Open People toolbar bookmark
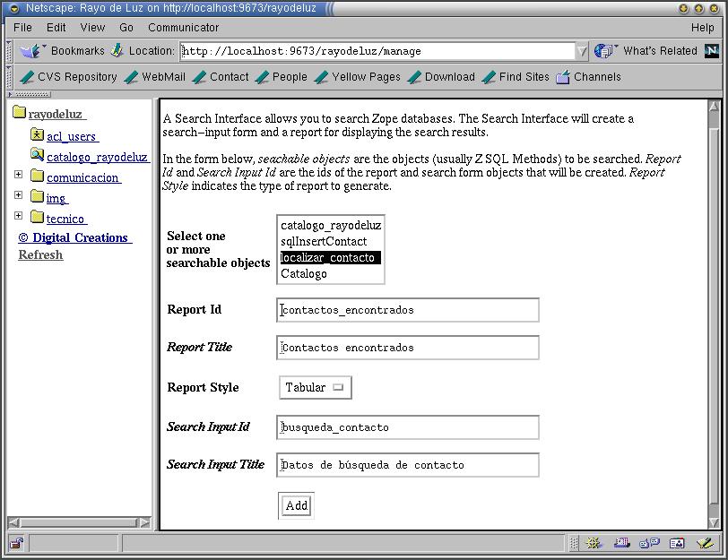728x560 pixels. [282, 77]
